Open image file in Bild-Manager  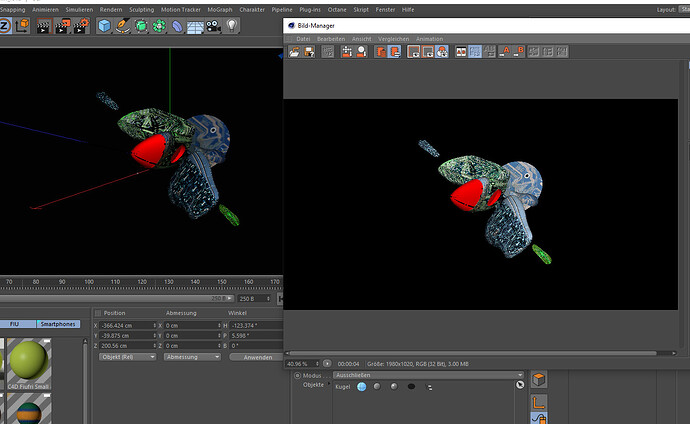(x=294, y=52)
